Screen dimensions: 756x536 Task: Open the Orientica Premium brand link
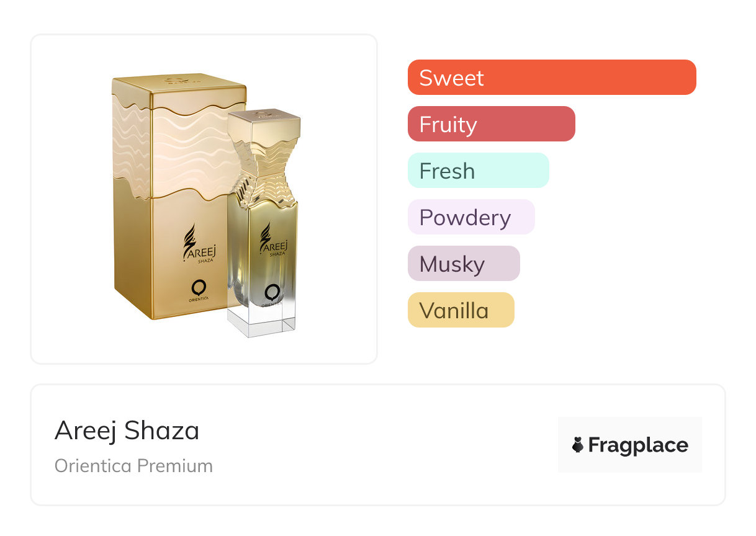pyautogui.click(x=133, y=466)
